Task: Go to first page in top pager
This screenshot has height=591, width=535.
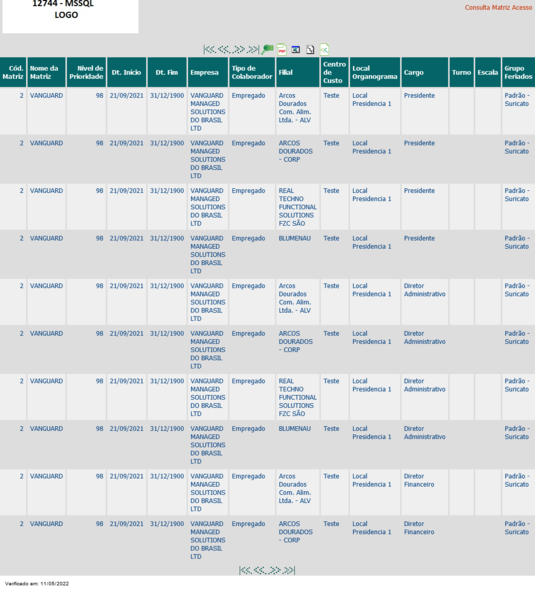Action: (209, 49)
